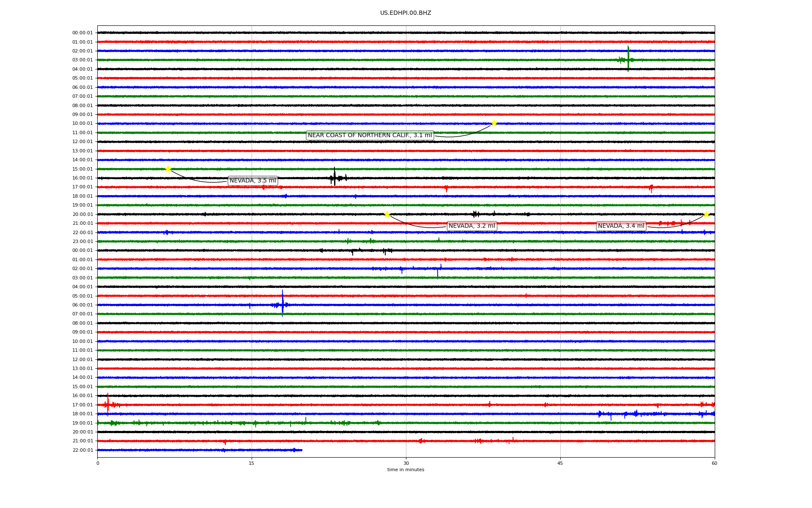Screen dimensions: 812x508
Task: Click the tall blue spike on the 06:00:01 trace
Action: tap(283, 303)
